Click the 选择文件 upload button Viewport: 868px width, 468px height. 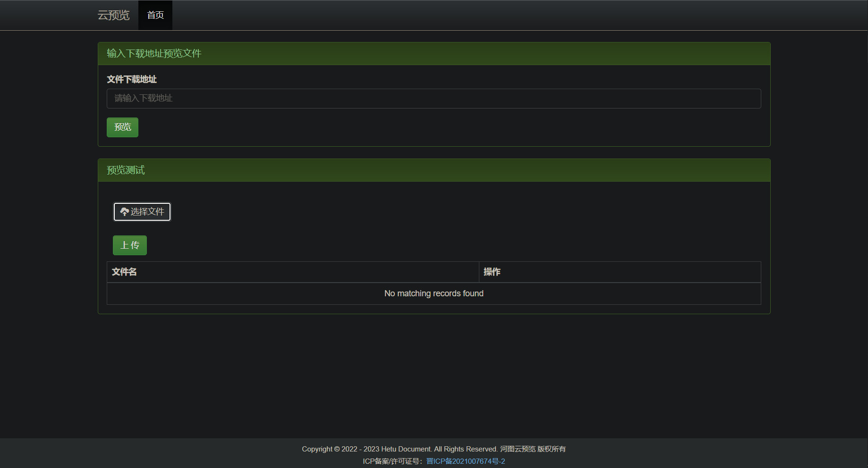(142, 212)
